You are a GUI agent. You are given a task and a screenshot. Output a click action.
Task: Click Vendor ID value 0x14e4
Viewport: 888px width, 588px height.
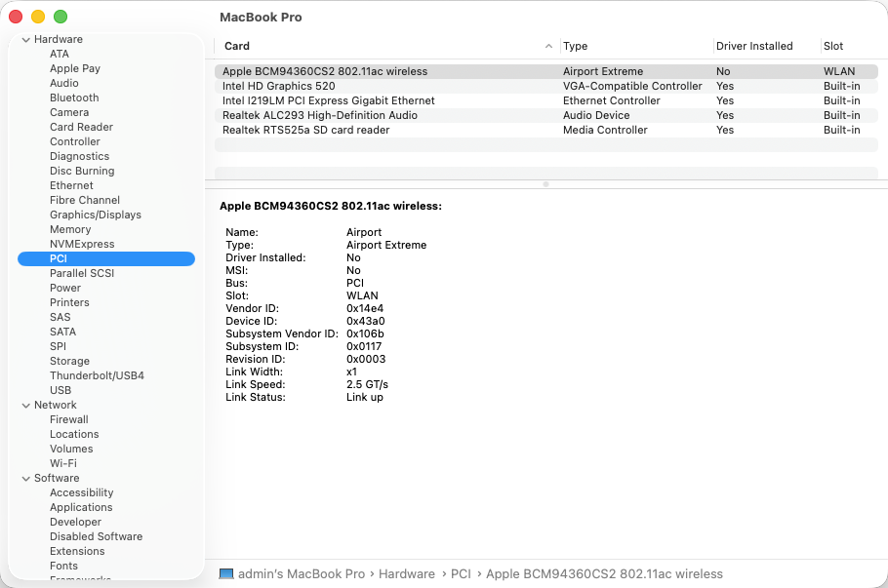[x=365, y=308]
